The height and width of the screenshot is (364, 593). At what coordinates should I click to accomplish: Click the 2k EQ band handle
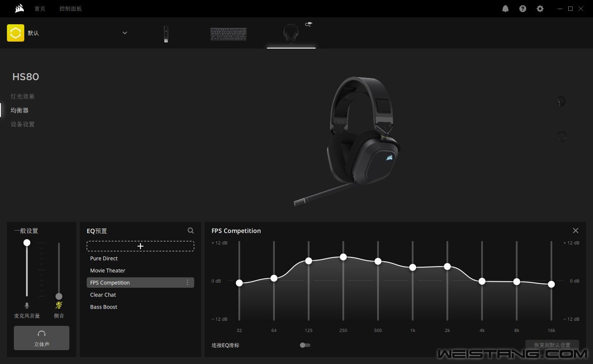tap(447, 266)
